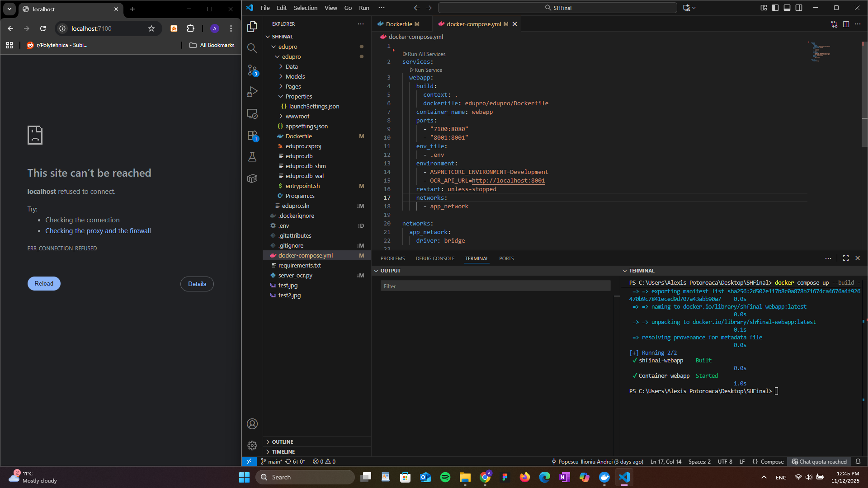Screen dimensions: 868x488
Task: Click Run All Services code lens
Action: point(426,54)
